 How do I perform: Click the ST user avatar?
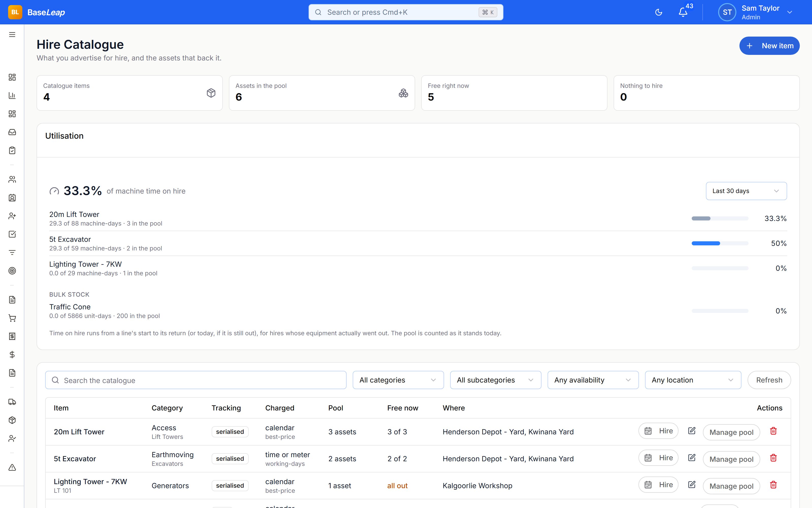pos(727,12)
